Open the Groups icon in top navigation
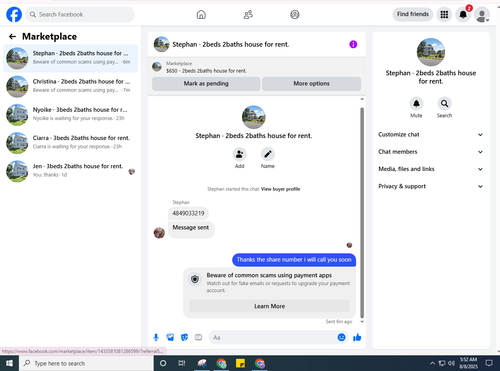This screenshot has height=371, width=500. pos(295,15)
